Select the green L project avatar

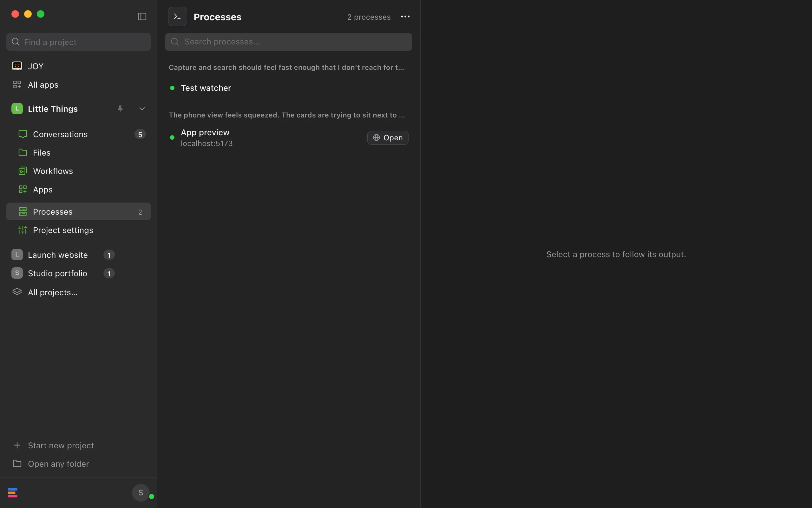17,109
